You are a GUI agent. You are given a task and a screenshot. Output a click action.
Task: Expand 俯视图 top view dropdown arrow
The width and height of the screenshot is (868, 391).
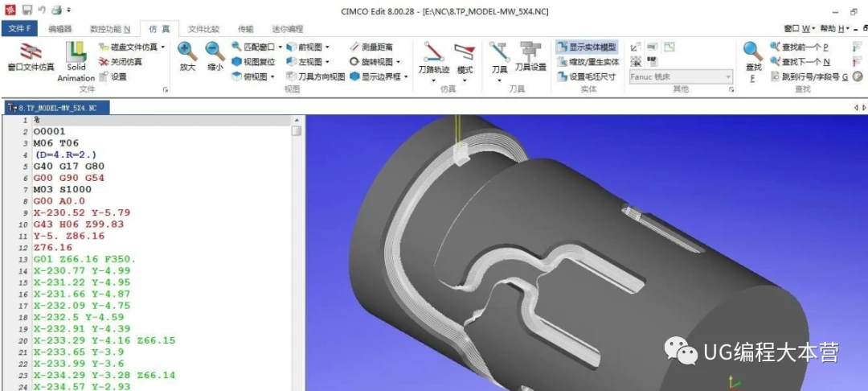click(272, 77)
